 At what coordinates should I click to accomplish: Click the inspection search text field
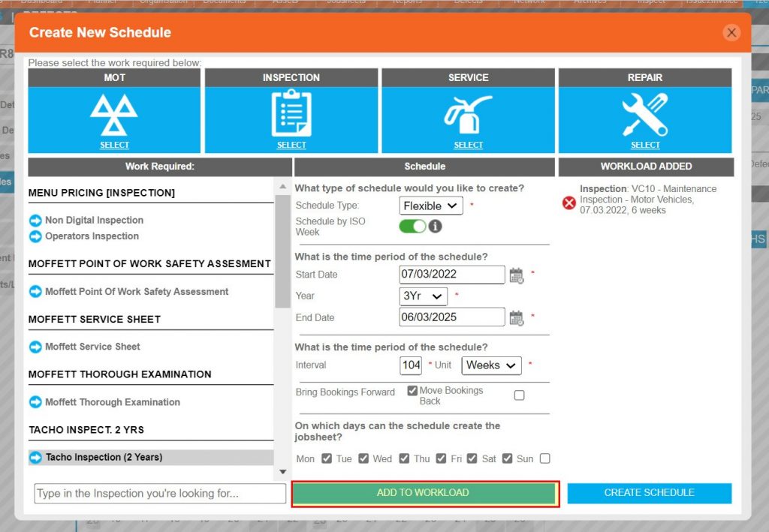tap(160, 494)
